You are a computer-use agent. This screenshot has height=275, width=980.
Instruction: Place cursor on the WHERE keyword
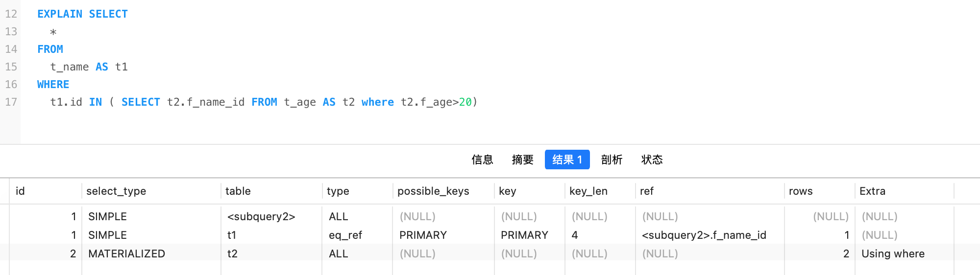[53, 85]
